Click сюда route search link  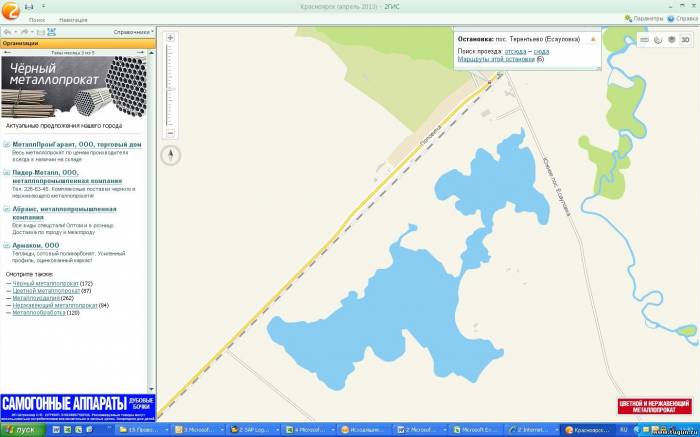click(541, 51)
